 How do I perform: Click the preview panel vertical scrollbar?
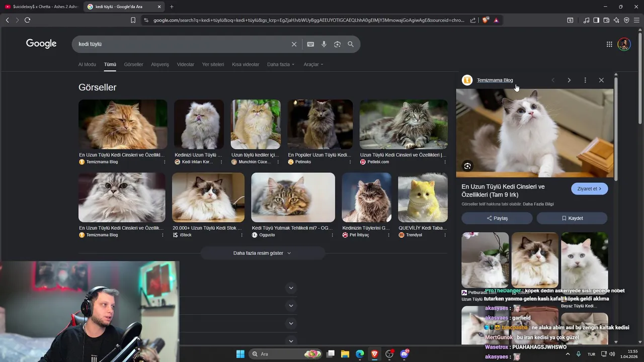point(616,129)
